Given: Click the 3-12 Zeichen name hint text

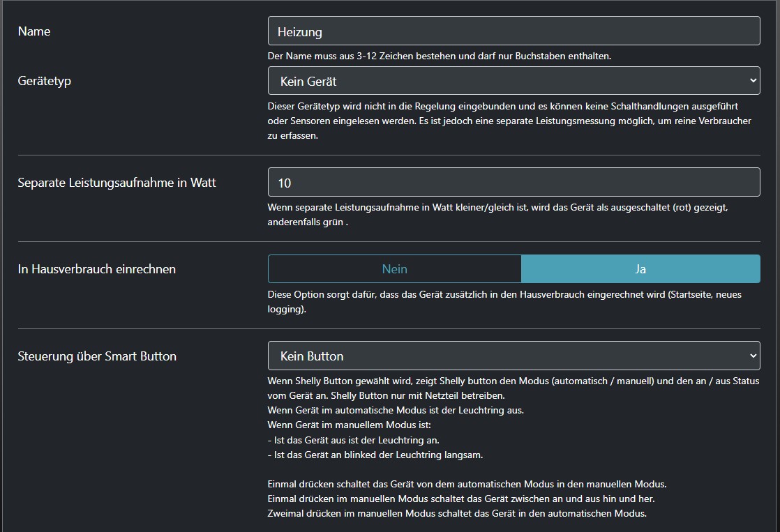Looking at the screenshot, I should [x=439, y=56].
